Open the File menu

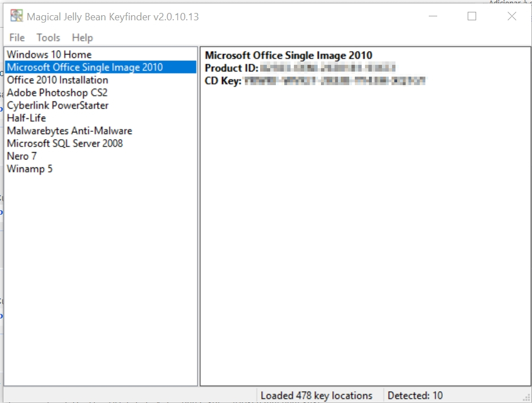click(17, 38)
